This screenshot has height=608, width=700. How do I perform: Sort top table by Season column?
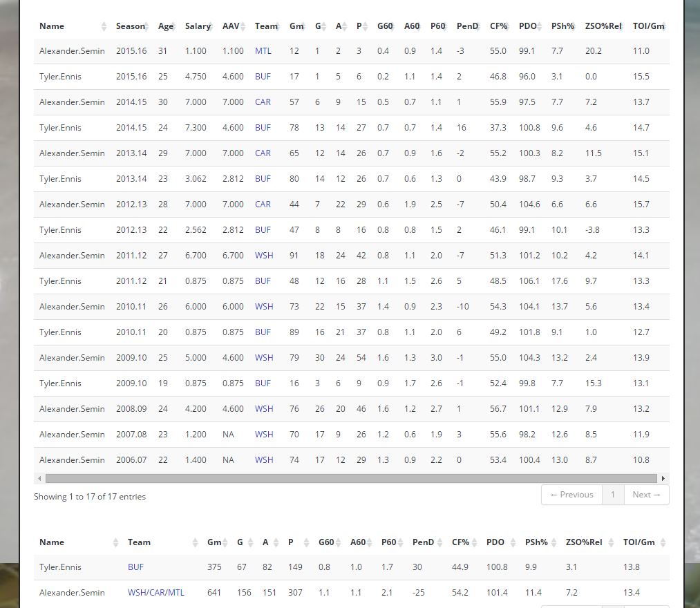[x=131, y=26]
